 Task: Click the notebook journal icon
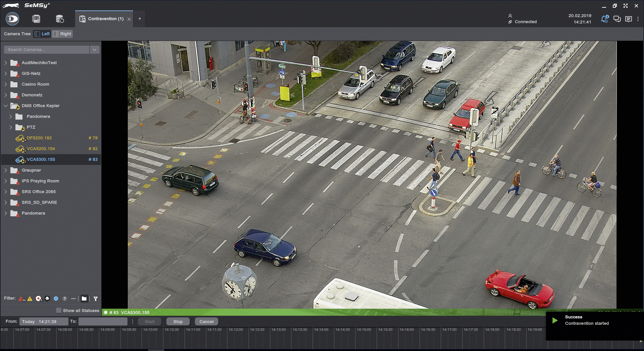(x=36, y=19)
